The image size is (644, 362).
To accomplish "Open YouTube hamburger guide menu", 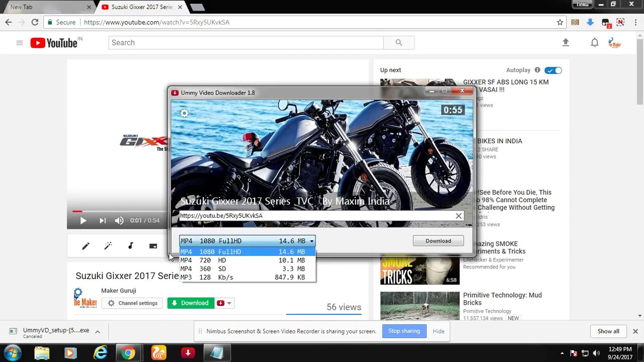I will [20, 43].
